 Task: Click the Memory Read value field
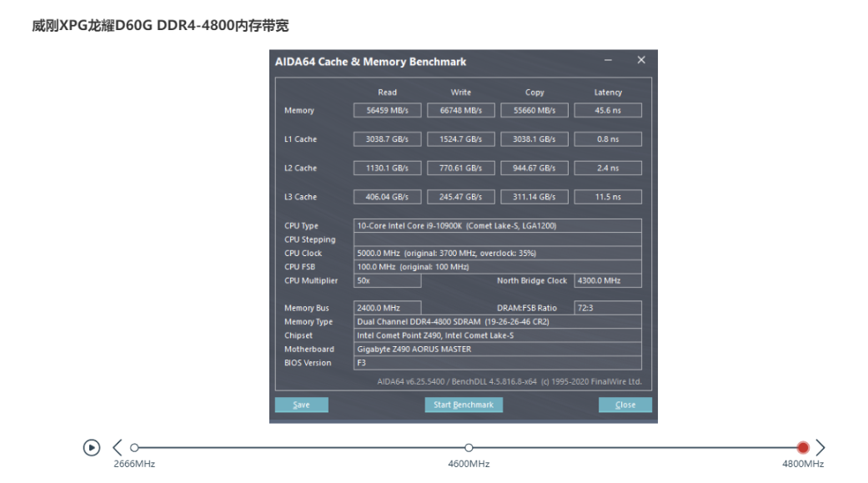pos(388,110)
